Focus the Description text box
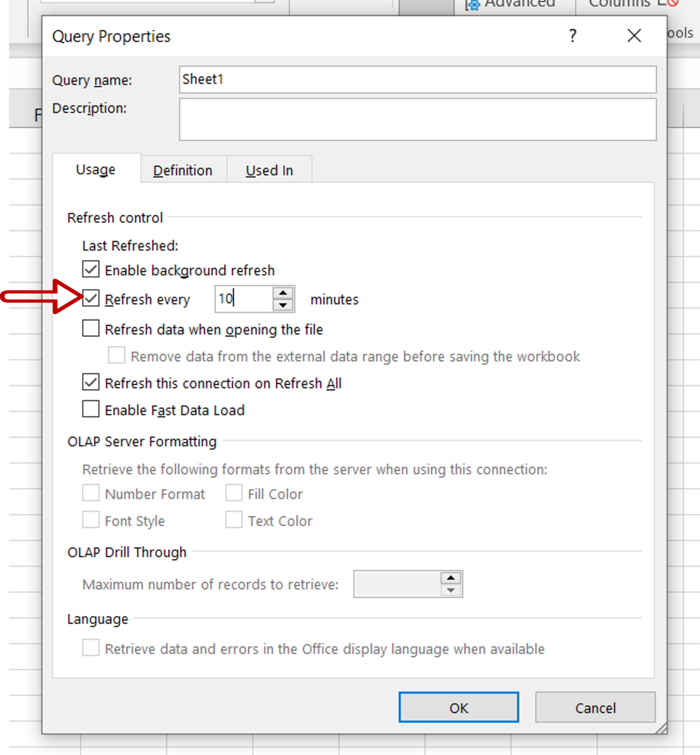 tap(417, 119)
